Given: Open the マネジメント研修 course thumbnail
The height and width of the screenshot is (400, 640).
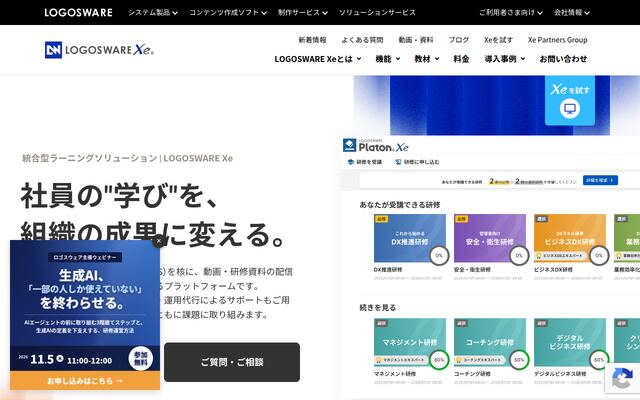Looking at the screenshot, I should coord(410,342).
